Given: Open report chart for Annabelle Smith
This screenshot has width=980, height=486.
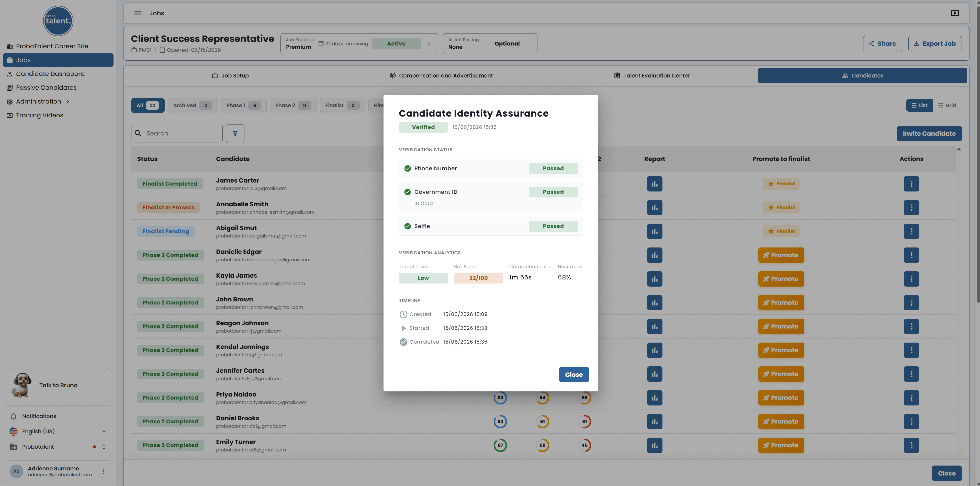Looking at the screenshot, I should tap(654, 208).
